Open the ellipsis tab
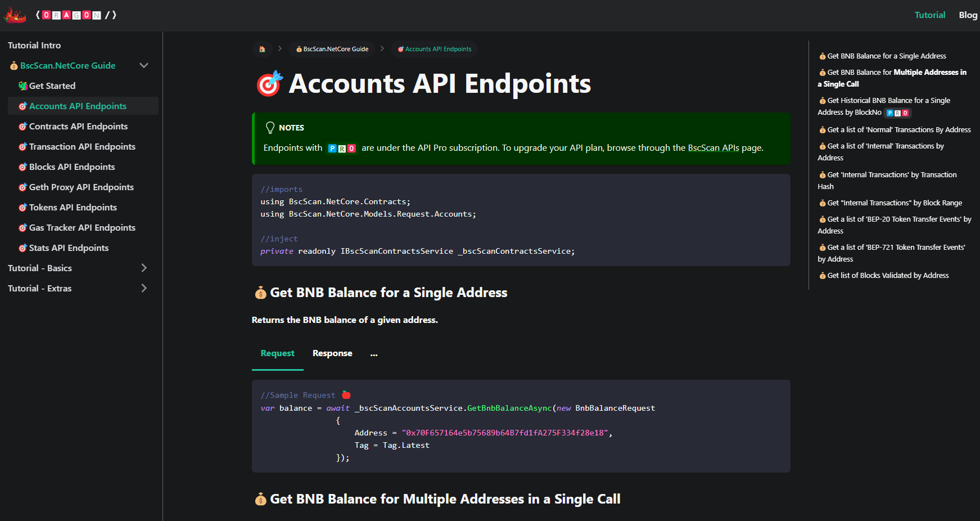 [x=374, y=353]
